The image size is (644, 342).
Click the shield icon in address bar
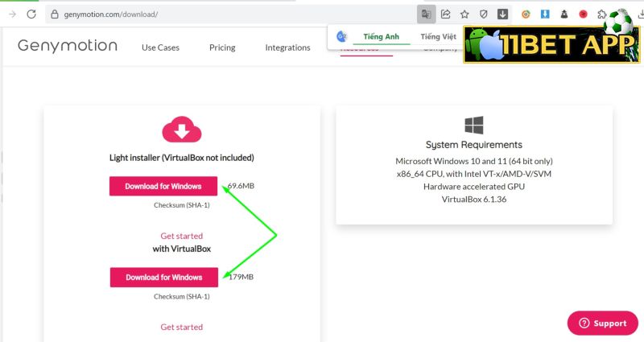pyautogui.click(x=484, y=14)
